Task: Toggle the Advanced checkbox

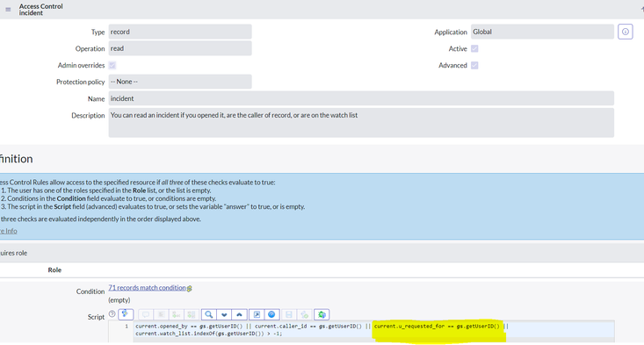Action: click(x=474, y=65)
